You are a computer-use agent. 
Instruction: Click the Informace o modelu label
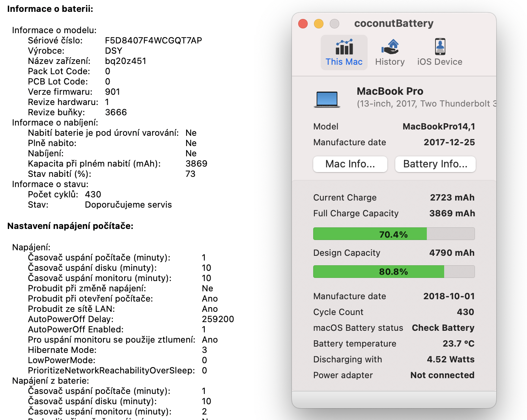point(54,30)
